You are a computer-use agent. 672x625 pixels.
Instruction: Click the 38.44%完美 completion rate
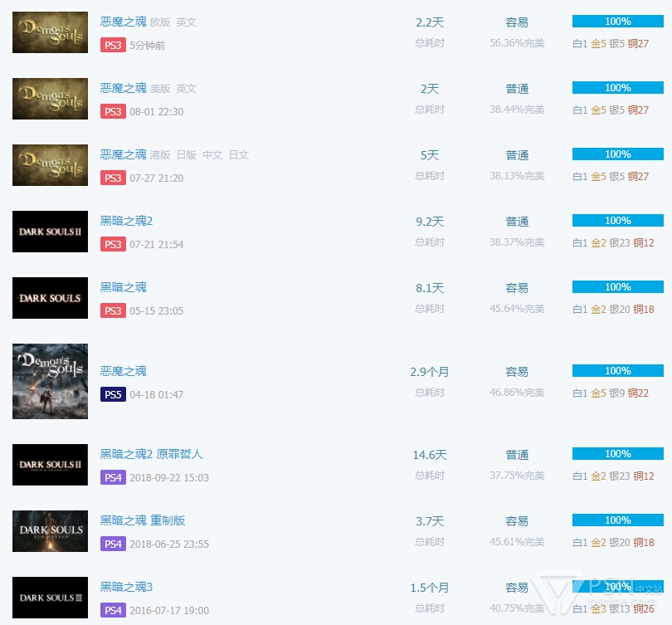click(518, 110)
